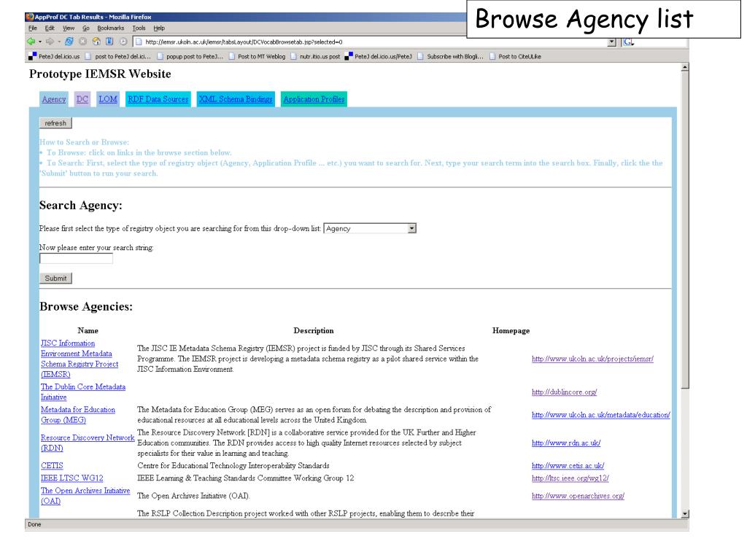Open the 'nutr.itio.us post' bookmark

[x=315, y=57]
